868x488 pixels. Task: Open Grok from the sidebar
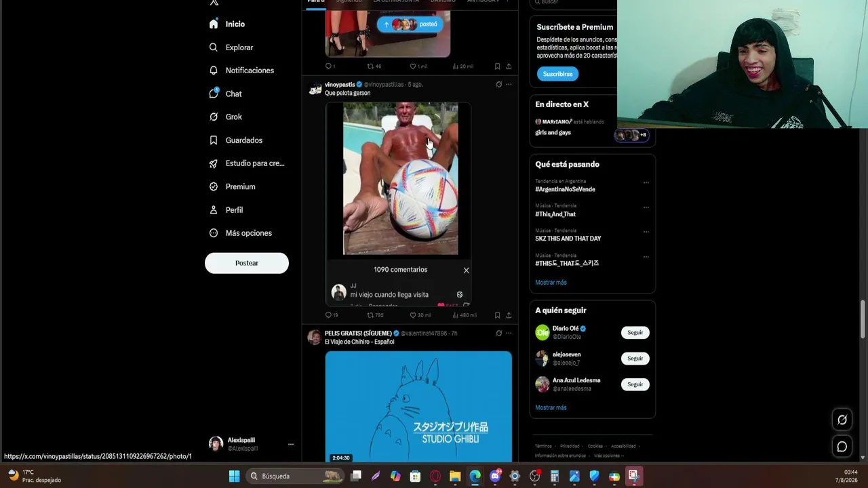(x=226, y=117)
